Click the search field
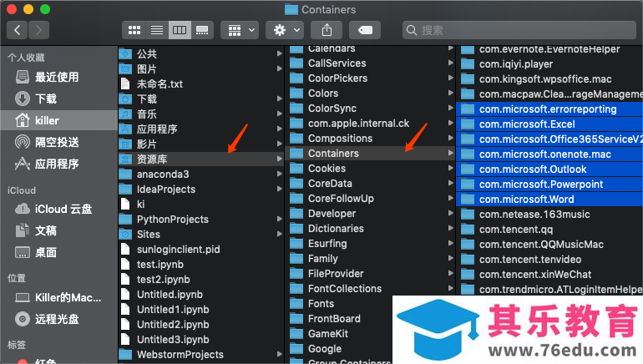 519,30
